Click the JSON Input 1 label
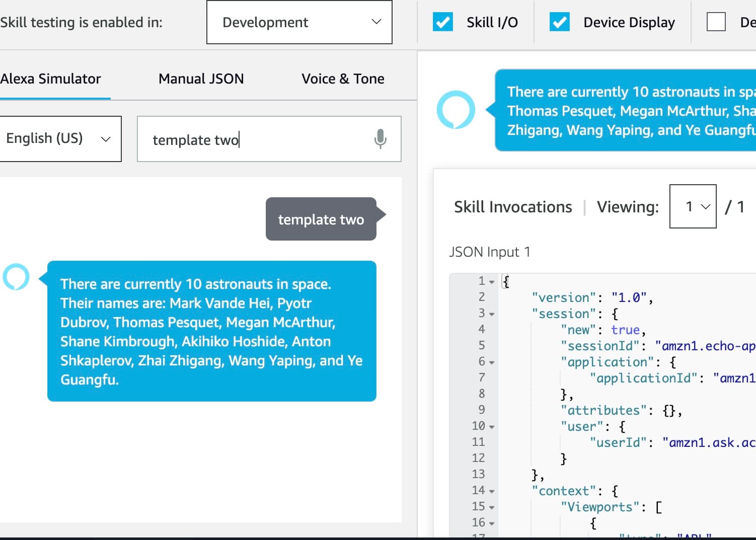The height and width of the screenshot is (540, 756). tap(490, 252)
